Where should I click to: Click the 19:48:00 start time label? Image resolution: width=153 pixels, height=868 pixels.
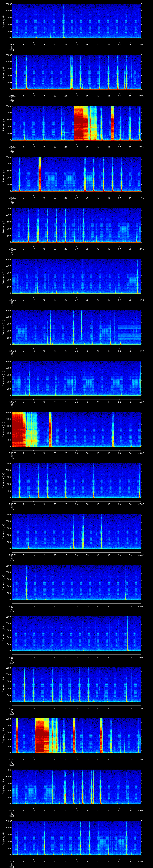point(12,606)
